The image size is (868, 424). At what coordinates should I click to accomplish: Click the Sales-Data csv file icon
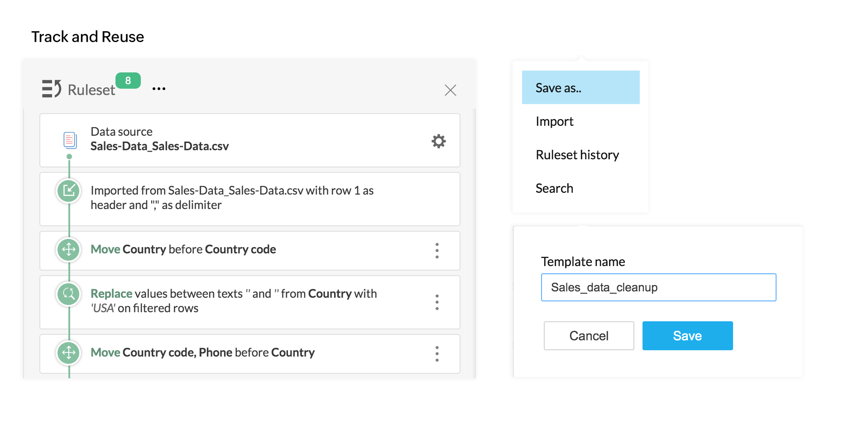70,140
